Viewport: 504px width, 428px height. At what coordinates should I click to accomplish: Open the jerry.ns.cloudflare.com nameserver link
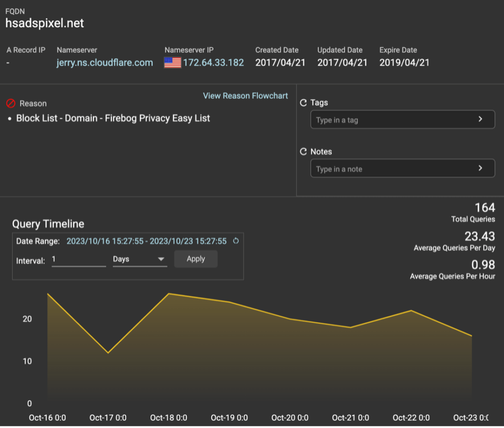coord(105,62)
